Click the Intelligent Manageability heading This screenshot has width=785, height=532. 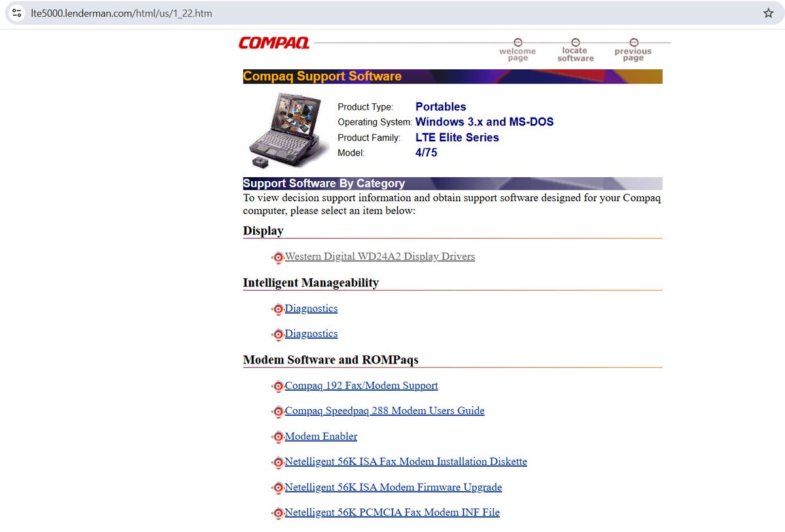(x=311, y=282)
